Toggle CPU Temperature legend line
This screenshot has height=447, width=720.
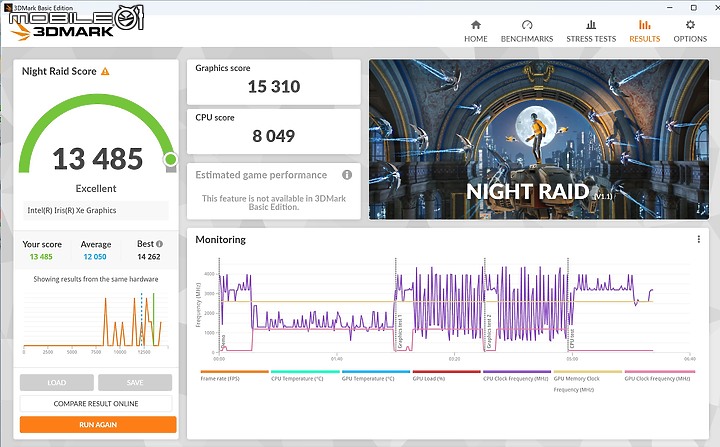(305, 372)
